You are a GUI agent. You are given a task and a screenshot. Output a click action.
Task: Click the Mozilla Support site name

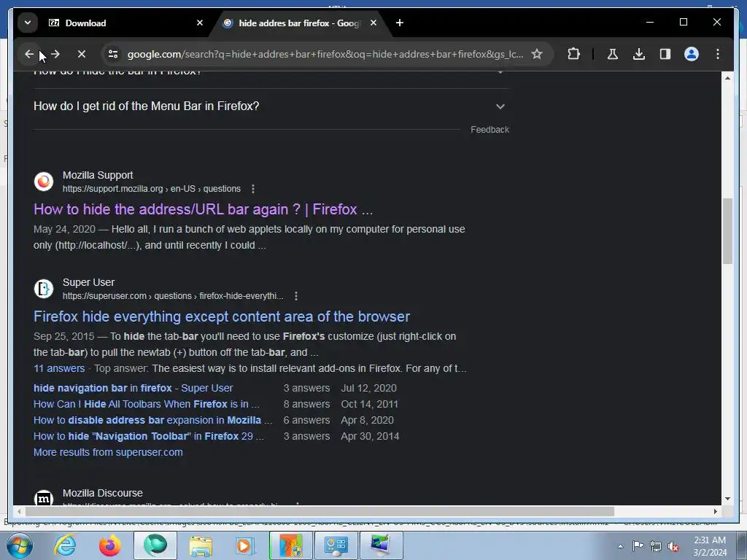click(x=98, y=175)
